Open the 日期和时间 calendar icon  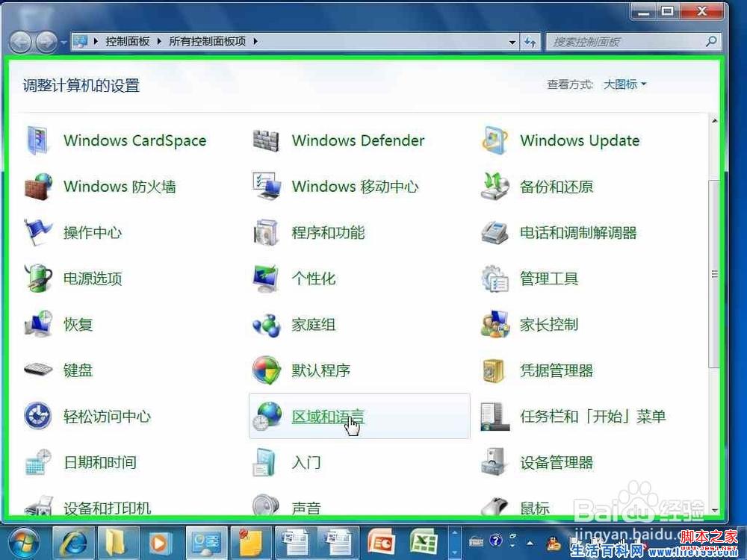click(x=38, y=462)
